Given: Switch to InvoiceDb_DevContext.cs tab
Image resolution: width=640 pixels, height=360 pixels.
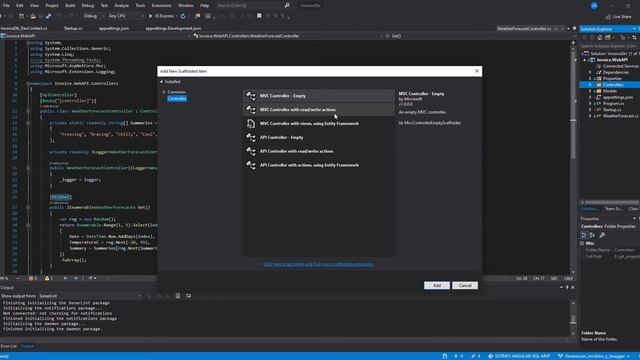Looking at the screenshot, I should point(24,29).
